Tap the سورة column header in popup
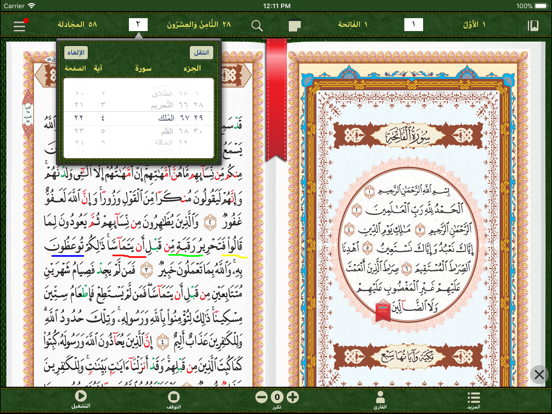 point(143,68)
